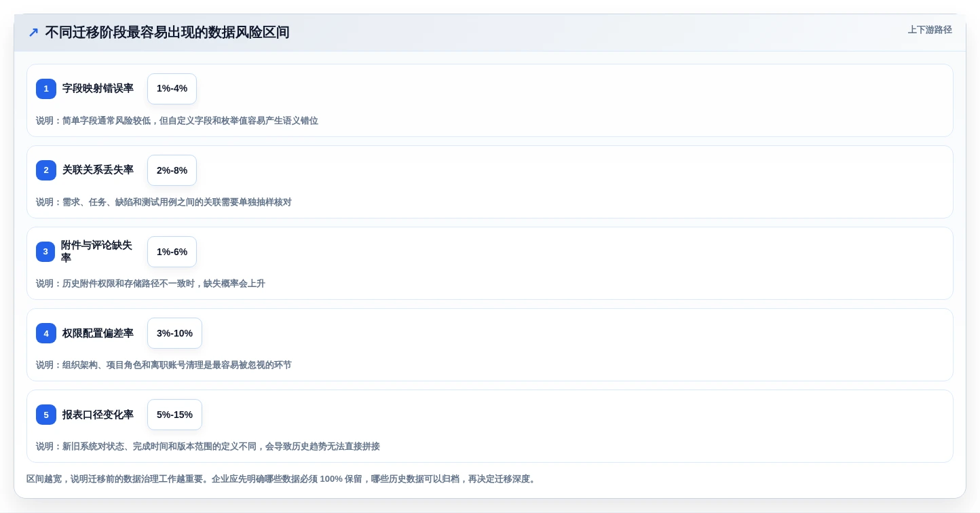Select the 字段映射错误率 label

click(98, 88)
